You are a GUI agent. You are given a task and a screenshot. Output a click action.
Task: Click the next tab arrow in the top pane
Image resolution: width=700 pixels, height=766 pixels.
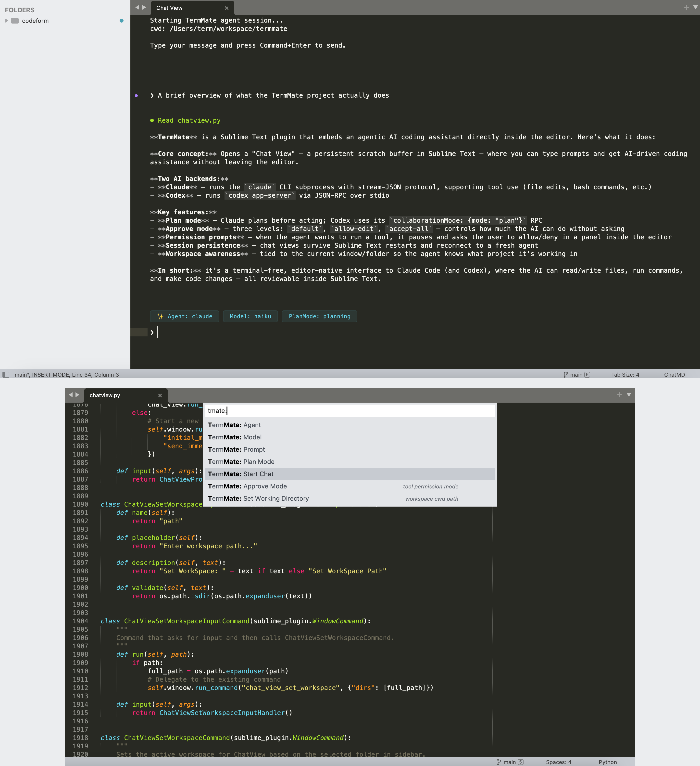coord(144,7)
